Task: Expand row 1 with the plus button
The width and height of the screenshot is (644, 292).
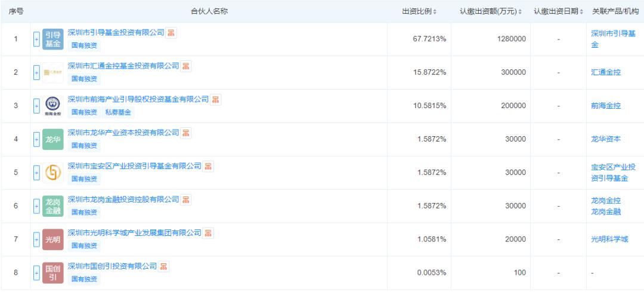Action: [x=36, y=39]
